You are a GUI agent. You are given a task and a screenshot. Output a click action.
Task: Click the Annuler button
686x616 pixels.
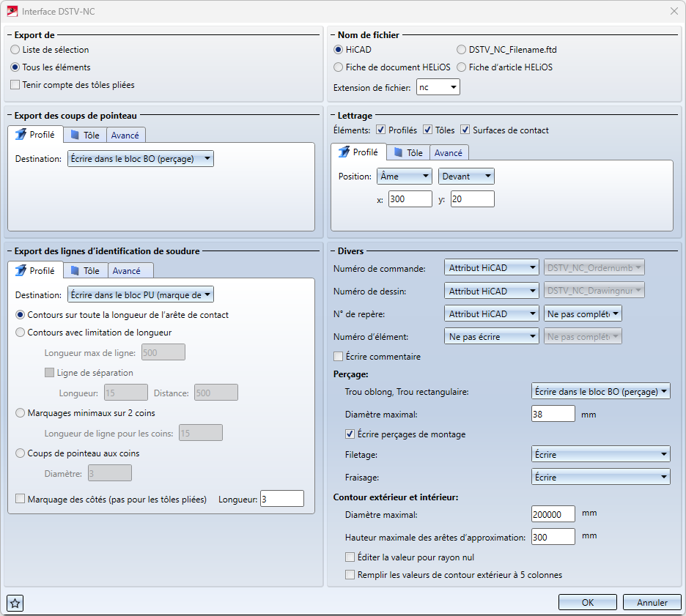[x=652, y=603]
